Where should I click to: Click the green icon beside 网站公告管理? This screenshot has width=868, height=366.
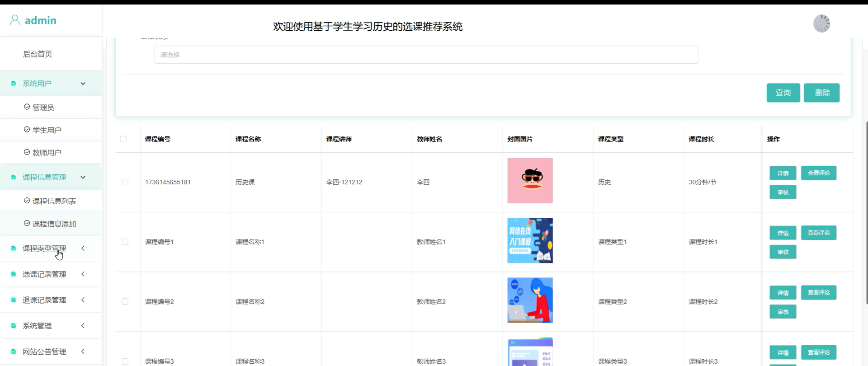[14, 352]
